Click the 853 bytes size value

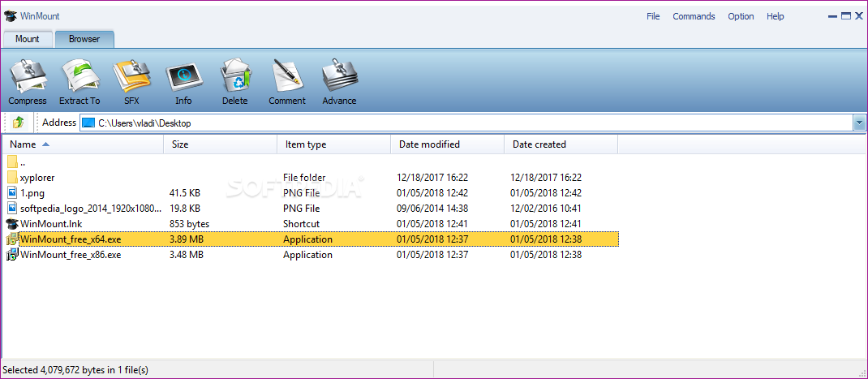tap(191, 224)
